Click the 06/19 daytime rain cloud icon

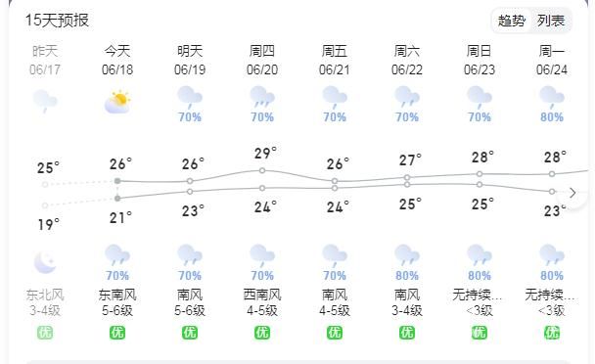point(190,97)
